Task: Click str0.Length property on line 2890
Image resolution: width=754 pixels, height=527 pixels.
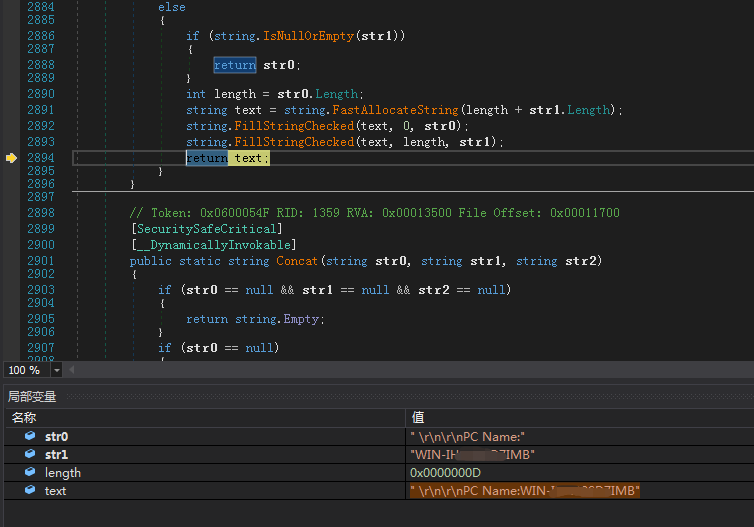Action: [317, 94]
